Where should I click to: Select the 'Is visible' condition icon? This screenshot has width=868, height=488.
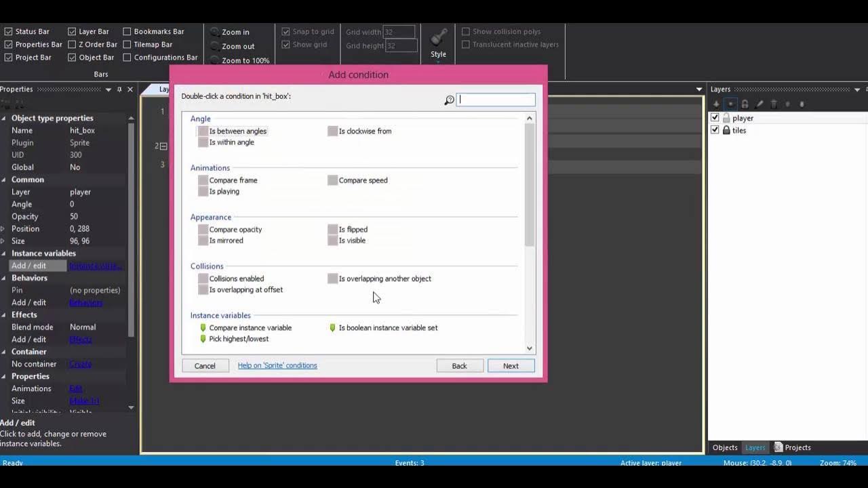click(x=332, y=241)
